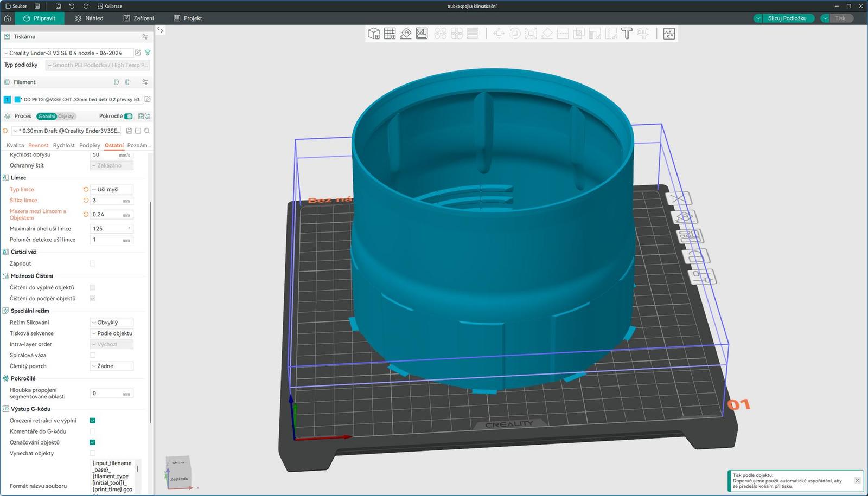Click the add filament icon
This screenshot has width=868, height=496.
coord(117,82)
